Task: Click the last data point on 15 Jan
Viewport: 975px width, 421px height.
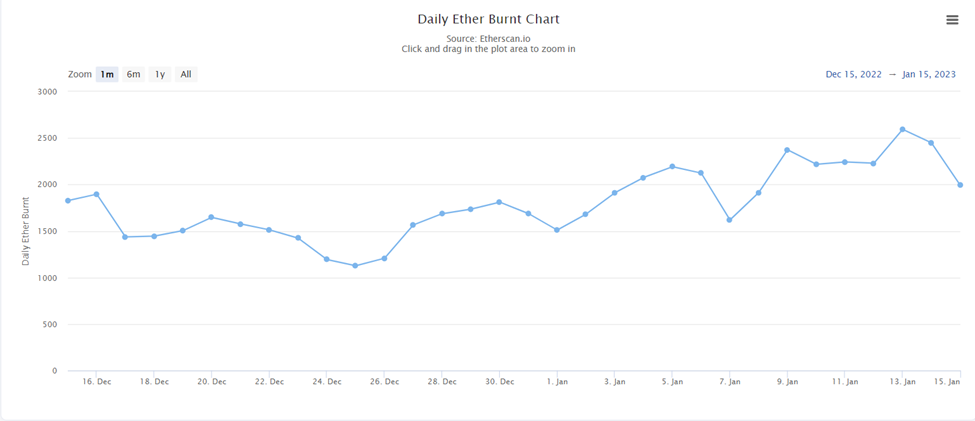Action: (960, 185)
